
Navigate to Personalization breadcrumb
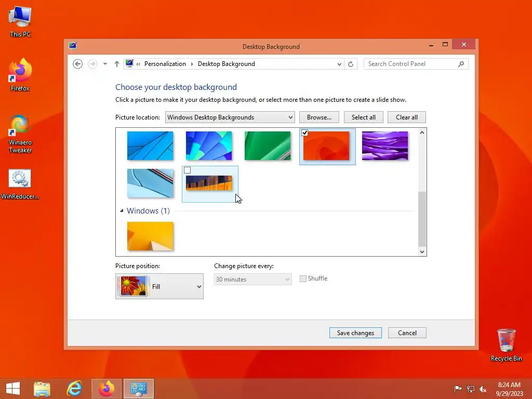[165, 64]
